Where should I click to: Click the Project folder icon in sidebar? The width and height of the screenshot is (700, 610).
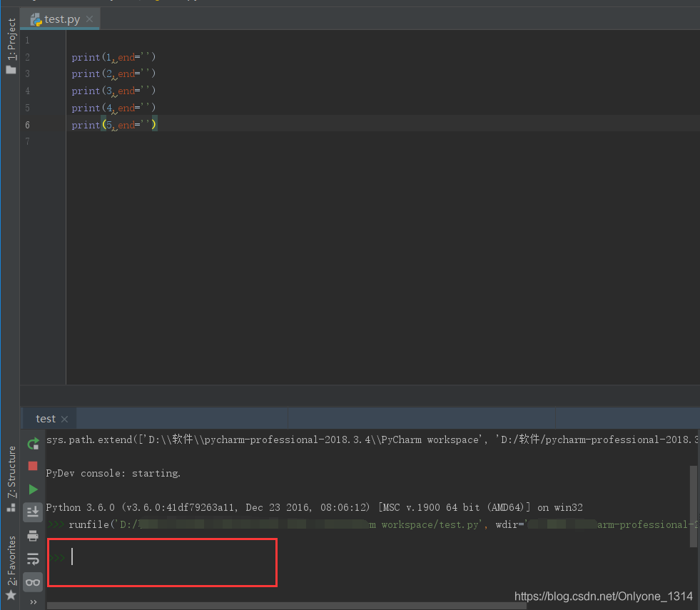11,69
